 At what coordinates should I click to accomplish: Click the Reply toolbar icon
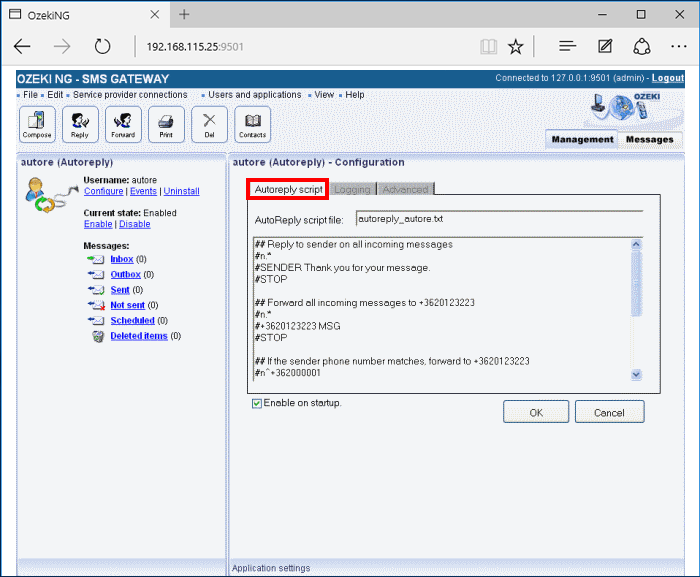click(x=80, y=125)
